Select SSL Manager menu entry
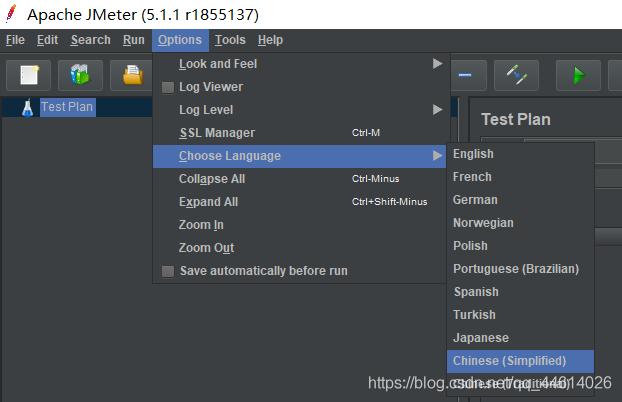The width and height of the screenshot is (622, 402). tap(299, 133)
